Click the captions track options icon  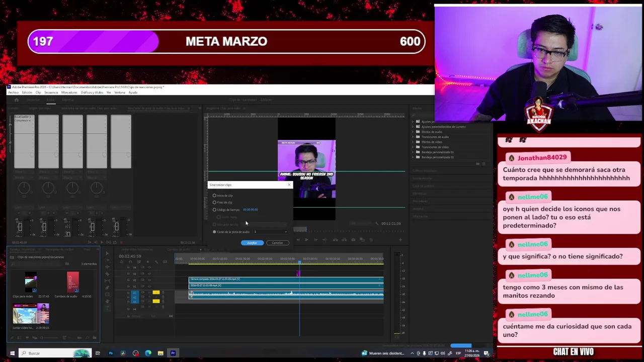point(165,262)
